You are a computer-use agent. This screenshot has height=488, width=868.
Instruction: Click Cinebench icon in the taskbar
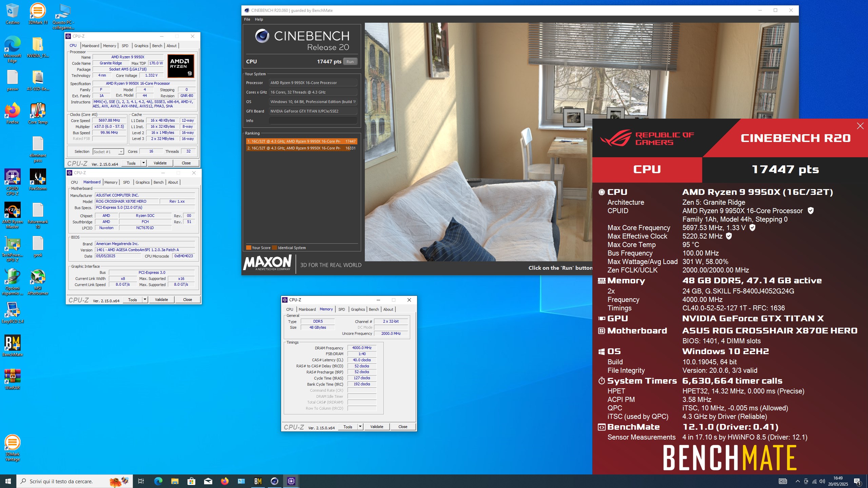point(275,481)
